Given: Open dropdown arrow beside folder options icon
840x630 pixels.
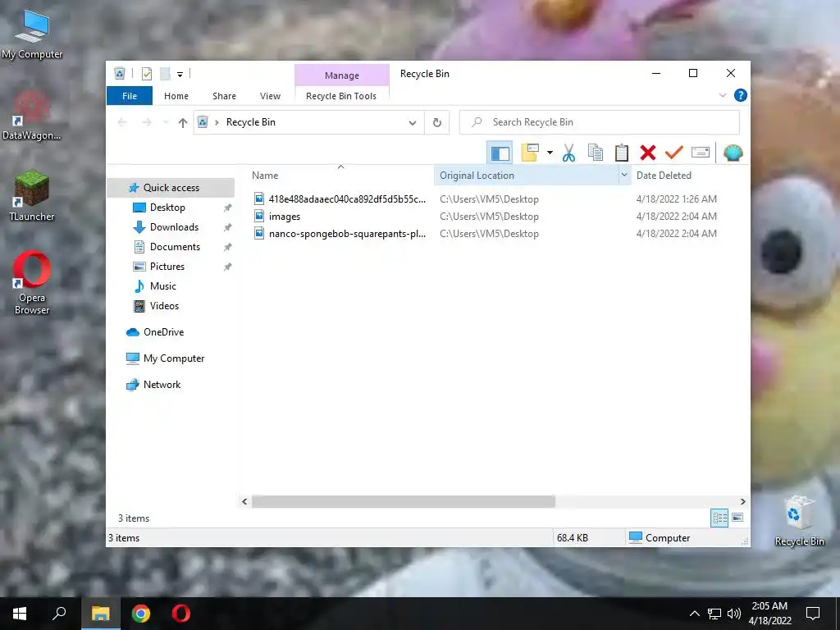Looking at the screenshot, I should click(550, 153).
